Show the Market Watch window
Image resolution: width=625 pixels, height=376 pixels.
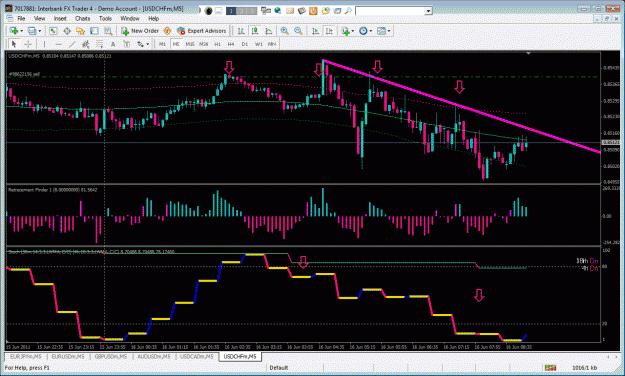(x=53, y=31)
